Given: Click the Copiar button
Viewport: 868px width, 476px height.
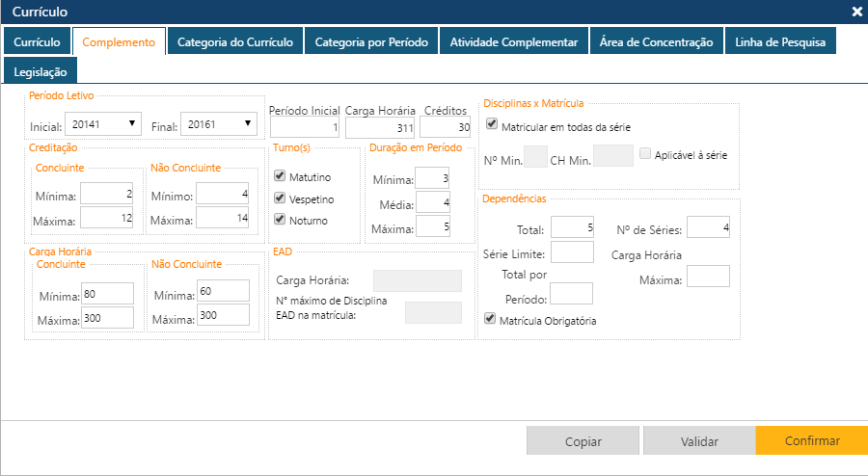Looking at the screenshot, I should coord(583,441).
